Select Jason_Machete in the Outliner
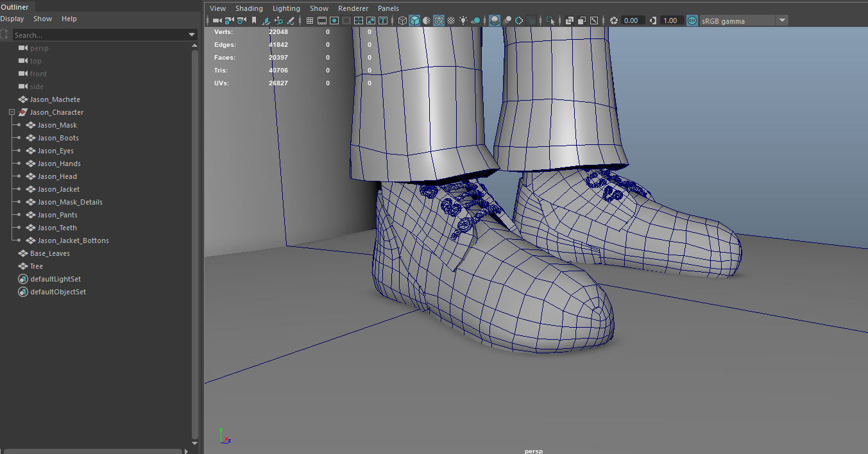This screenshot has height=454, width=868. (x=55, y=99)
